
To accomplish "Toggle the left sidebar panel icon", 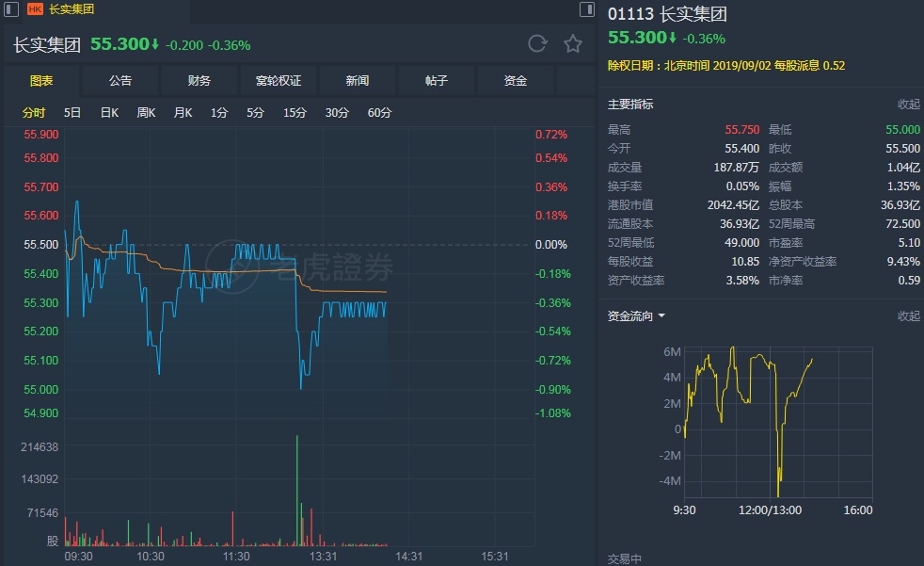I will pos(10,9).
